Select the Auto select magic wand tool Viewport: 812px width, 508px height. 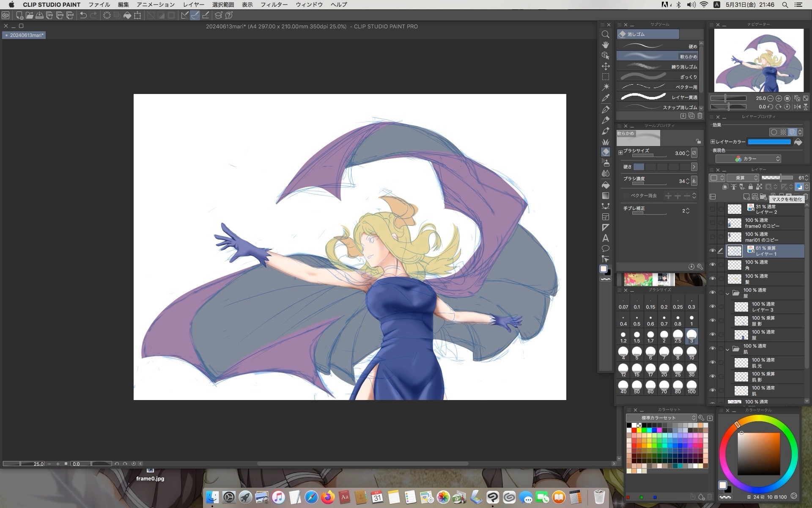click(606, 87)
